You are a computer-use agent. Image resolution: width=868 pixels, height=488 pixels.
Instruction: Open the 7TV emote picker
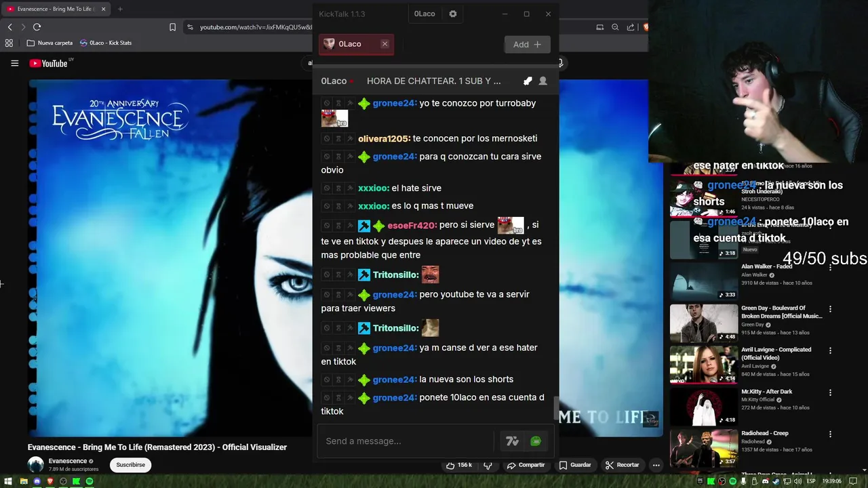(512, 441)
